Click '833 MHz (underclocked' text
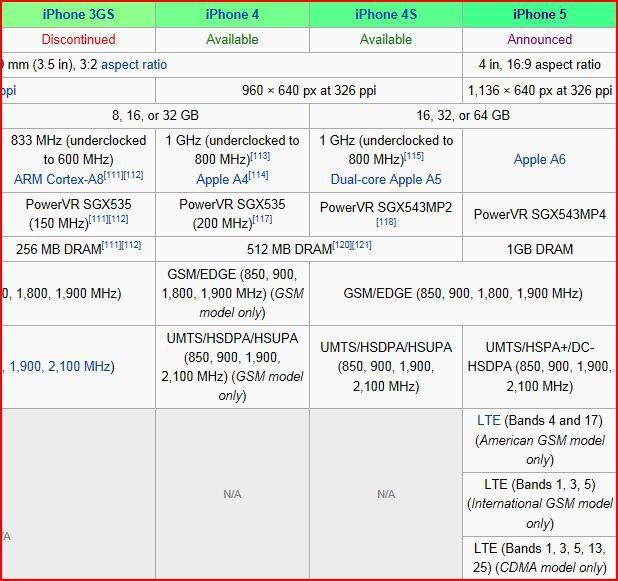 (78, 141)
